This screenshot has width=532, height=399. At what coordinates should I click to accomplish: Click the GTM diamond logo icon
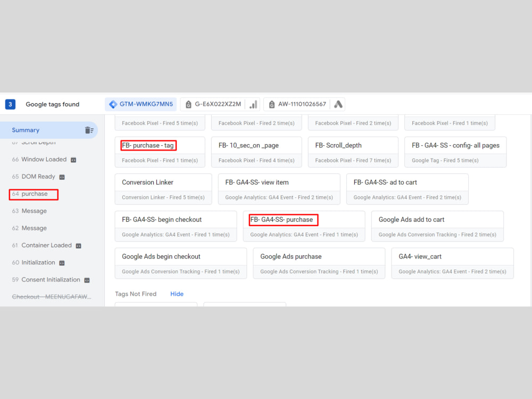click(x=113, y=104)
